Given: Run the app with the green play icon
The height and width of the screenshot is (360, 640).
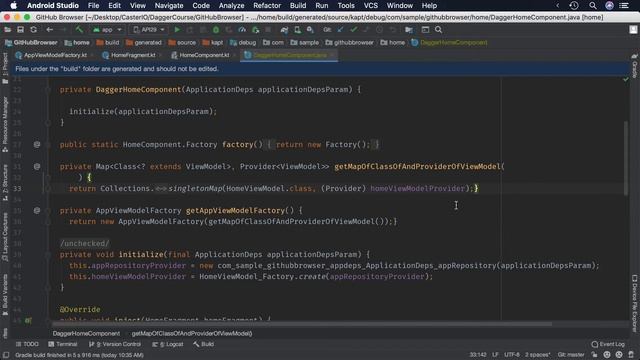Looking at the screenshot, I should coord(177,30).
